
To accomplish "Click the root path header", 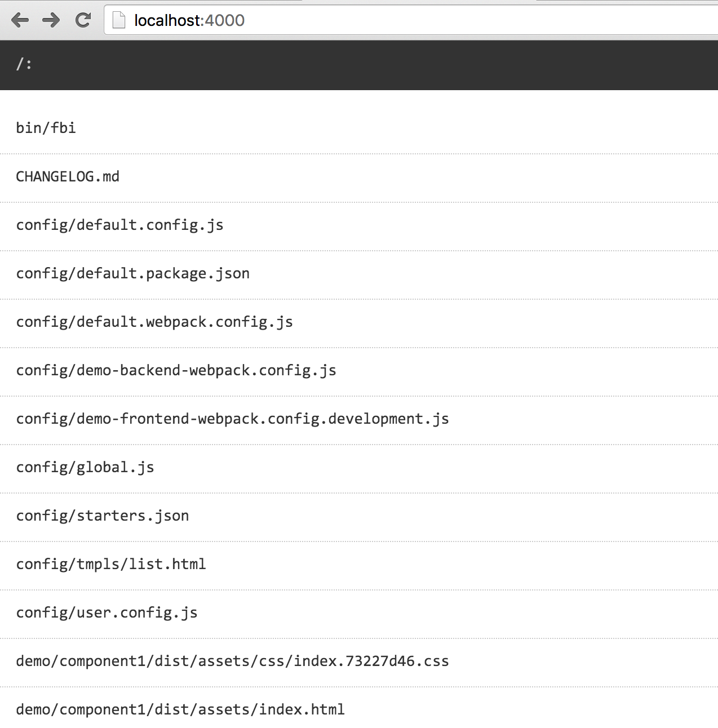I will 24,64.
